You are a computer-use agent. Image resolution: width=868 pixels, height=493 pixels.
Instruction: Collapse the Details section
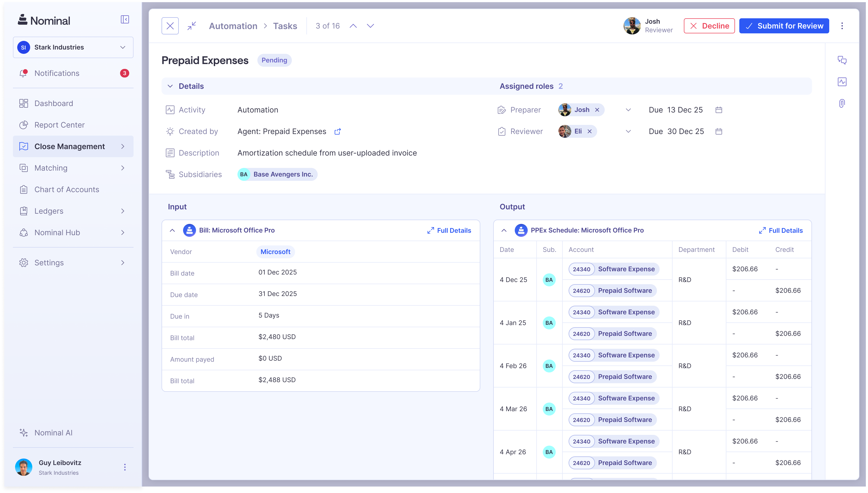pyautogui.click(x=170, y=86)
